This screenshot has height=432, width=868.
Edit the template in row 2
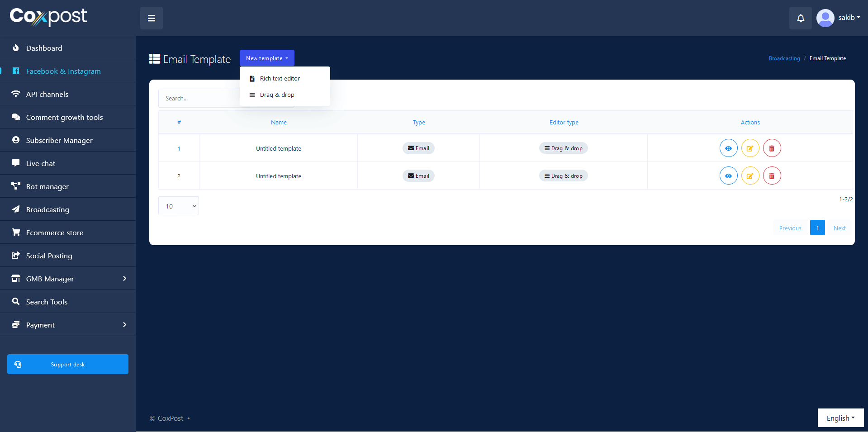[750, 176]
